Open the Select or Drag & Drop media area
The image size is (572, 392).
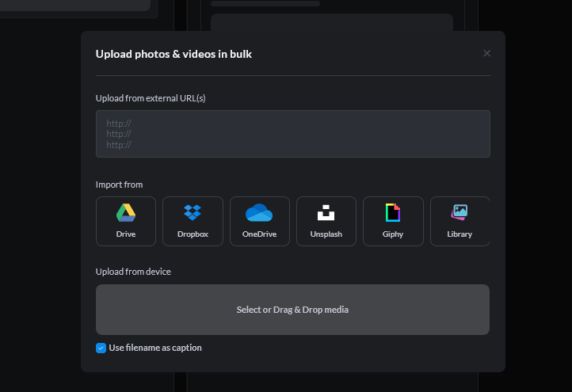(292, 310)
